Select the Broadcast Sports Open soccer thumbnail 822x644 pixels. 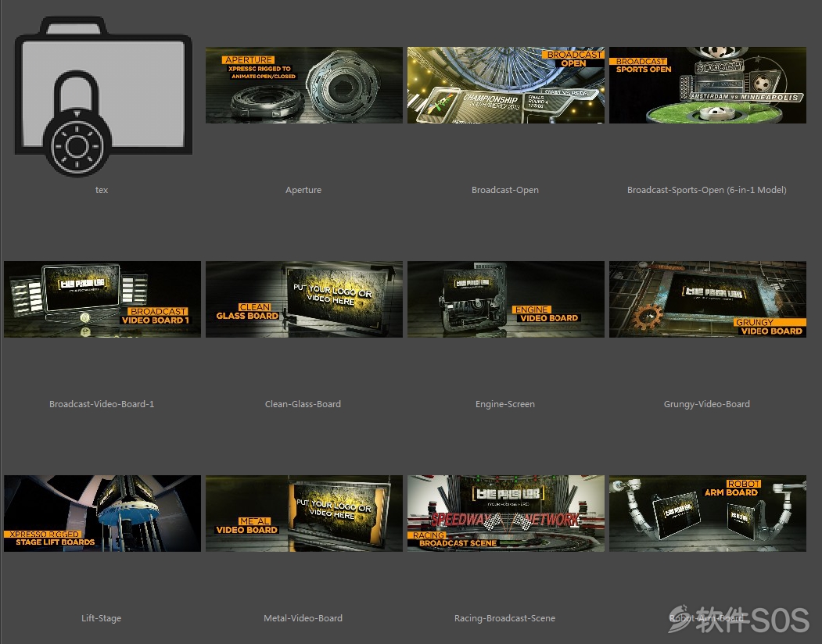708,85
